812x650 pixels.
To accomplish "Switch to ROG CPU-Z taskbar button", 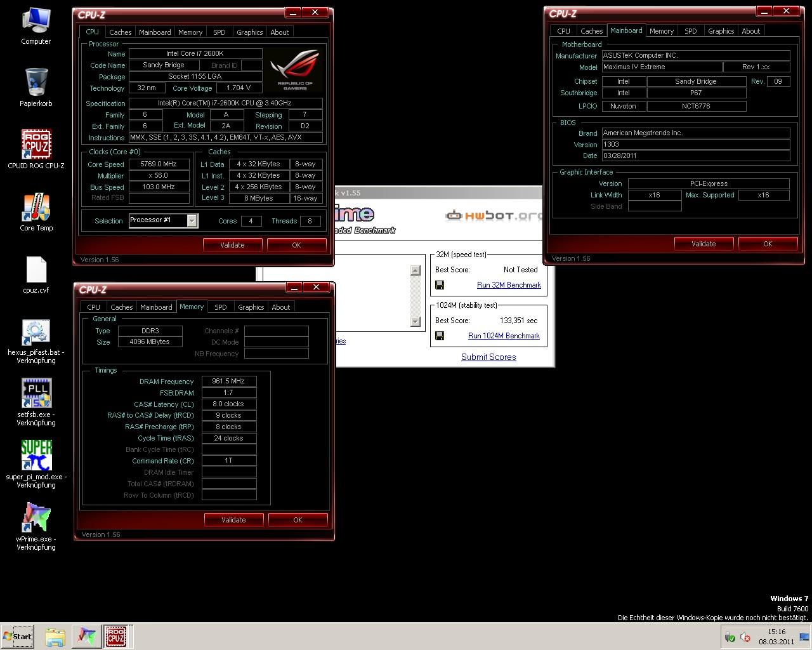I will (115, 637).
